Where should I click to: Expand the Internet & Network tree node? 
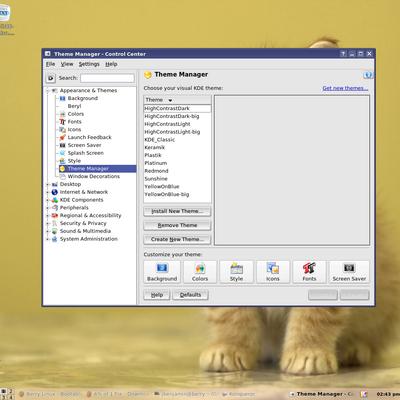(48, 192)
